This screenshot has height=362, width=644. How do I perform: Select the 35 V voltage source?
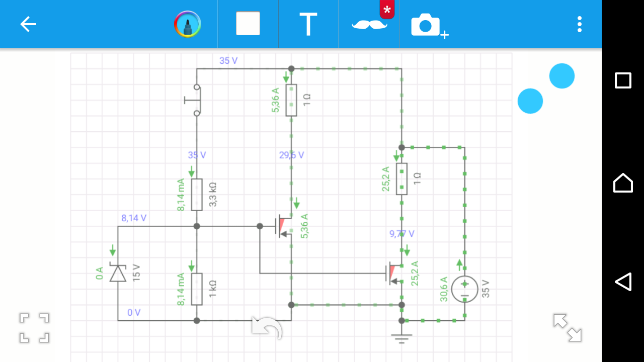[464, 289]
